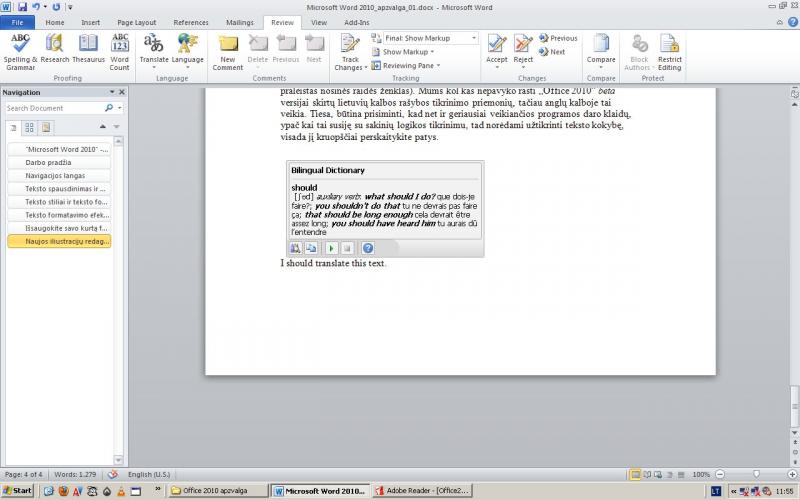Open Office 2010 apzvalga folder in taskbar
800x500 pixels.
coord(217,491)
